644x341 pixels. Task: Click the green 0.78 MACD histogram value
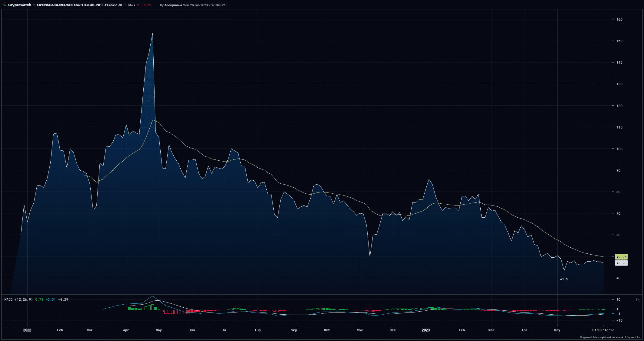[39, 299]
